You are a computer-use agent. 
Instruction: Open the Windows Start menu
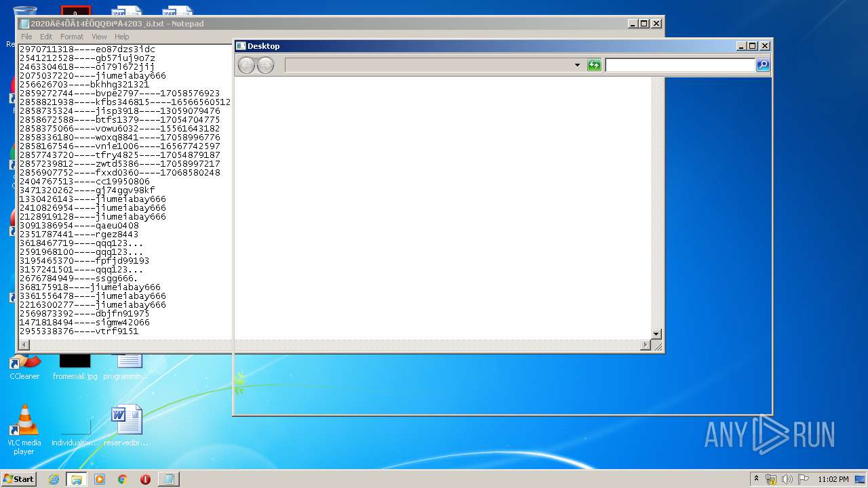tap(18, 479)
